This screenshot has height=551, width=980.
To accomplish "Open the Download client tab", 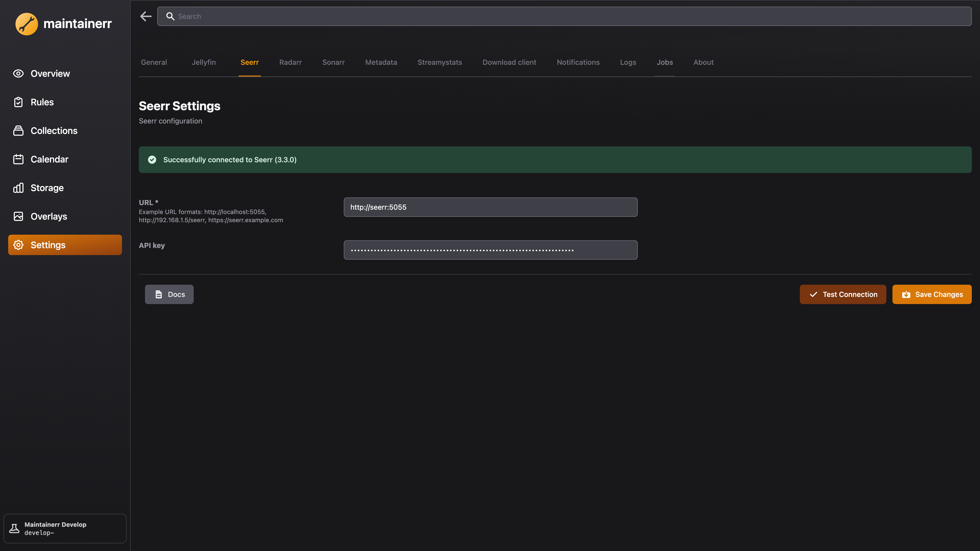I will [509, 62].
